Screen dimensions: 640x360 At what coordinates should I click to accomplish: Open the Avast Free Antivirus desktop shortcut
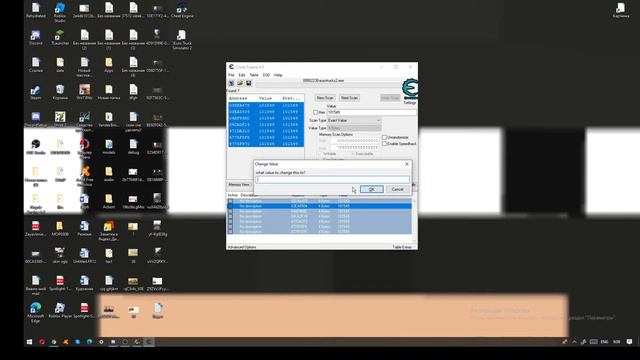click(84, 176)
